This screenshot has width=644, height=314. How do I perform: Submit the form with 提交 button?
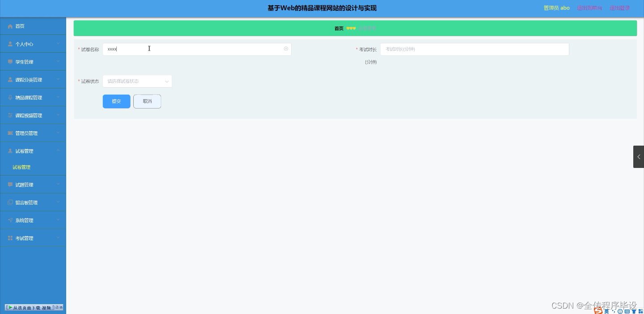(117, 101)
